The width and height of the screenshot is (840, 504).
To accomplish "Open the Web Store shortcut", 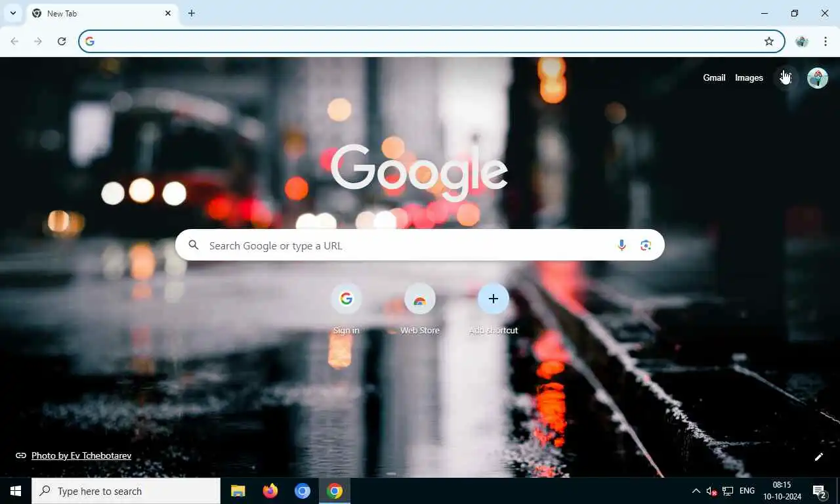I will (420, 308).
